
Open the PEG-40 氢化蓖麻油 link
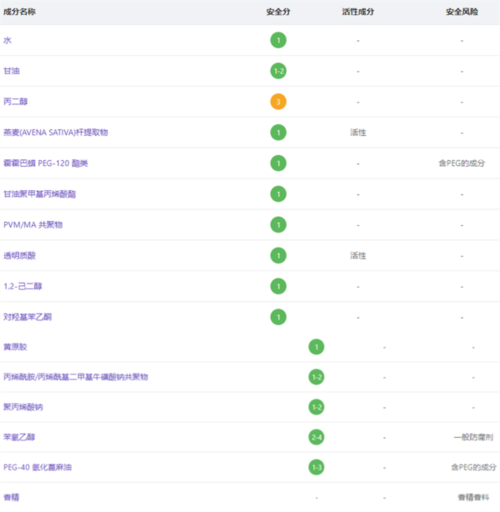(38, 467)
